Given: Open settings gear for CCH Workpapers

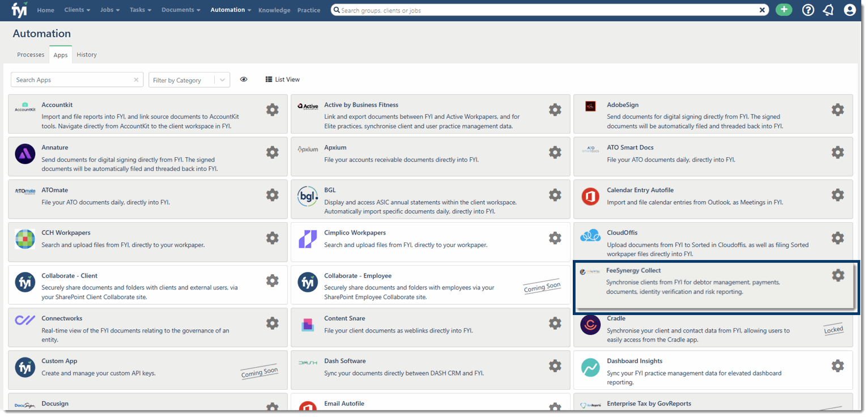Looking at the screenshot, I should pos(273,238).
